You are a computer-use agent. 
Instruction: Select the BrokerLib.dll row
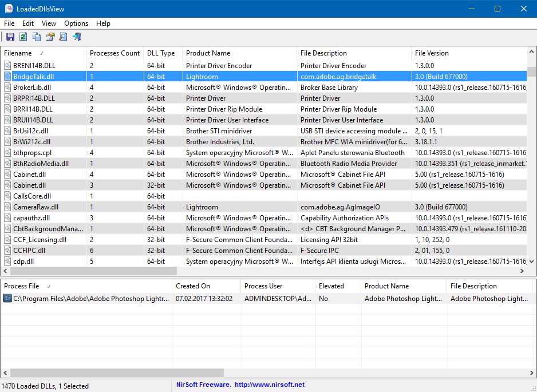click(x=33, y=88)
